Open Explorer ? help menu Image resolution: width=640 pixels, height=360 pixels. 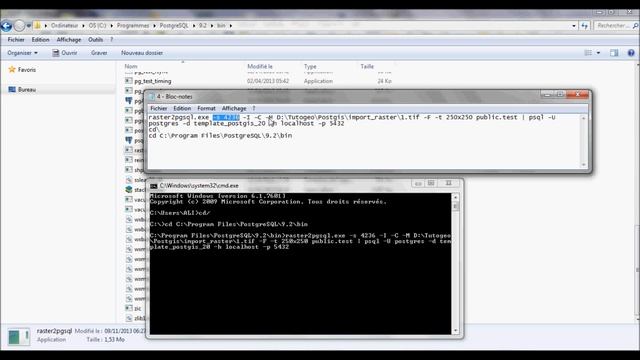(x=111, y=40)
